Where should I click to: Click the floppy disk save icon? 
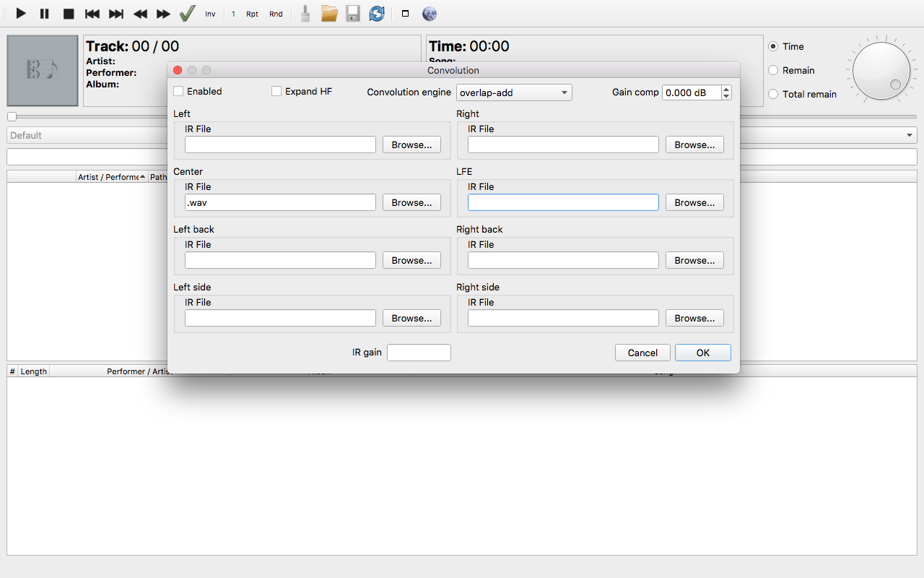353,14
